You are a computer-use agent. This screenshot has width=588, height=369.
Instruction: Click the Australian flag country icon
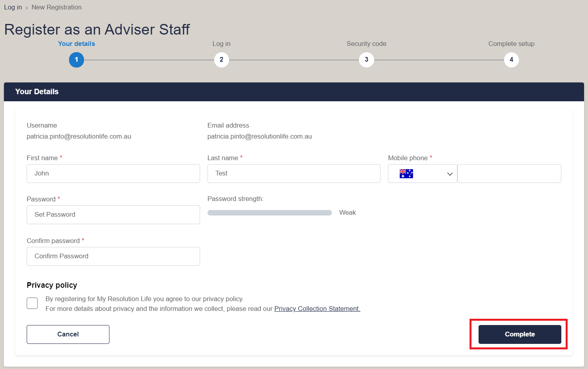(406, 174)
